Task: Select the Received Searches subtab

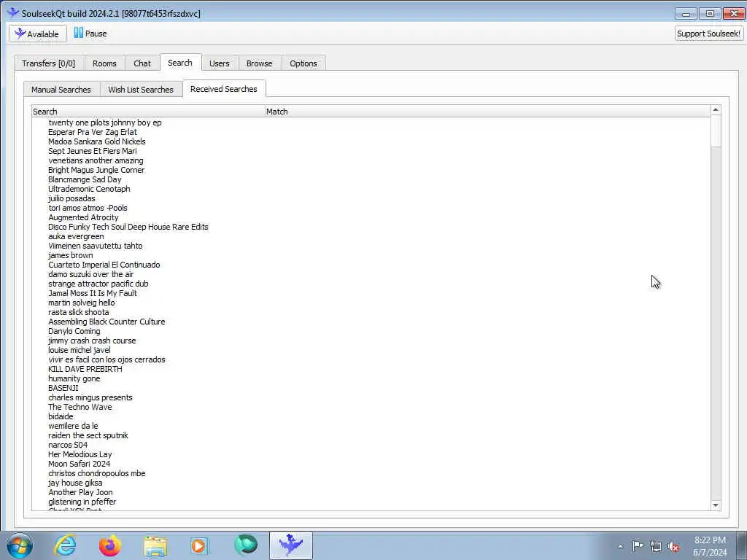Action: (x=223, y=88)
